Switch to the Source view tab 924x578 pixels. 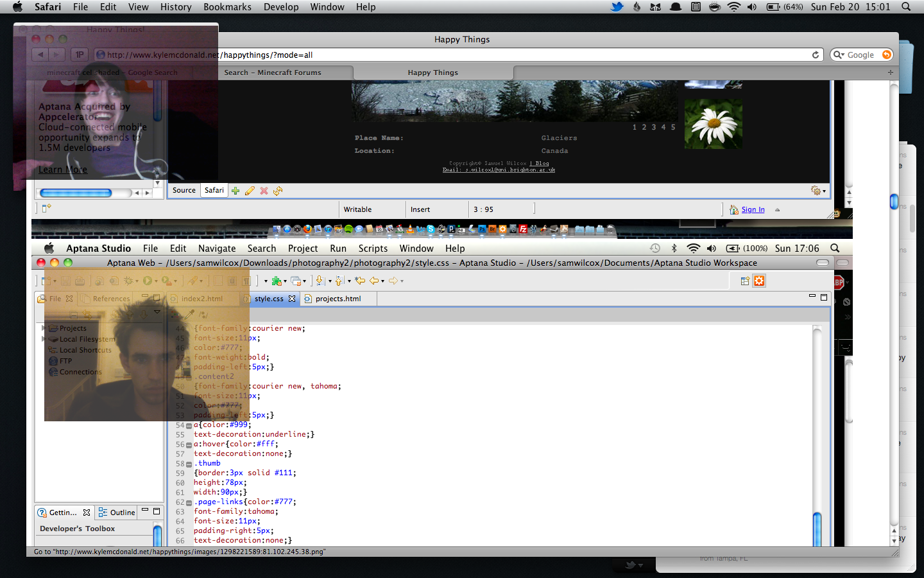click(x=184, y=190)
